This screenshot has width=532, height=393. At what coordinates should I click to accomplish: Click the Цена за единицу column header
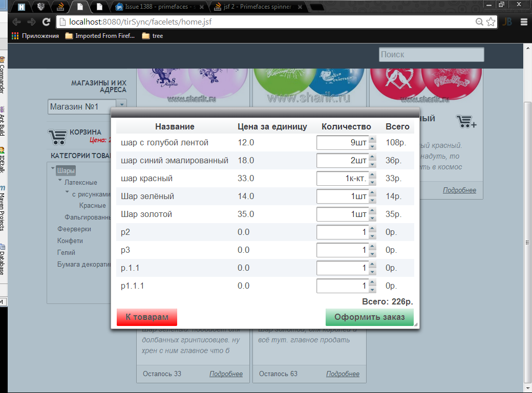272,126
